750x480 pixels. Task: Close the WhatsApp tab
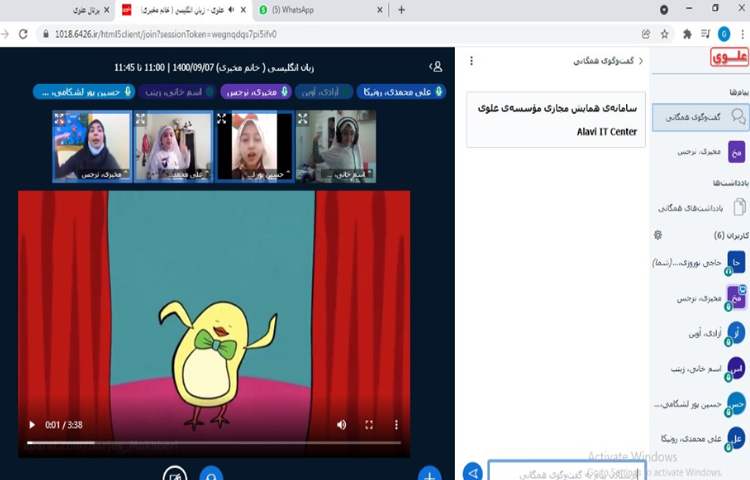point(380,10)
